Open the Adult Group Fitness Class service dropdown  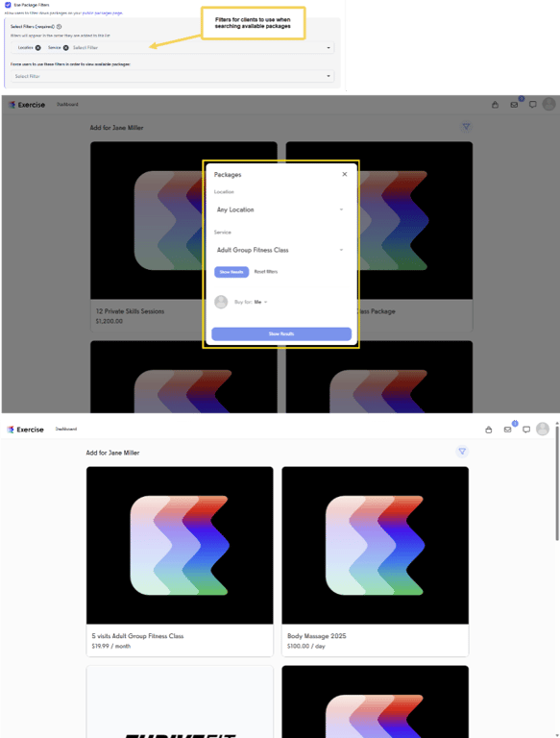click(x=280, y=250)
